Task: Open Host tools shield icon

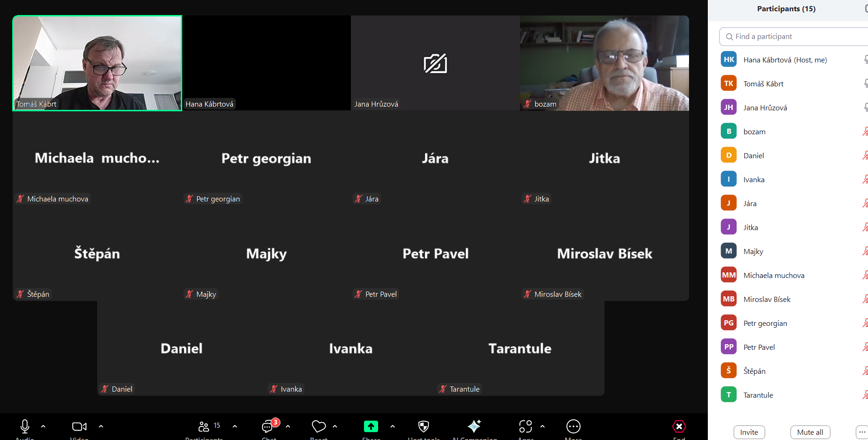Action: [x=423, y=426]
